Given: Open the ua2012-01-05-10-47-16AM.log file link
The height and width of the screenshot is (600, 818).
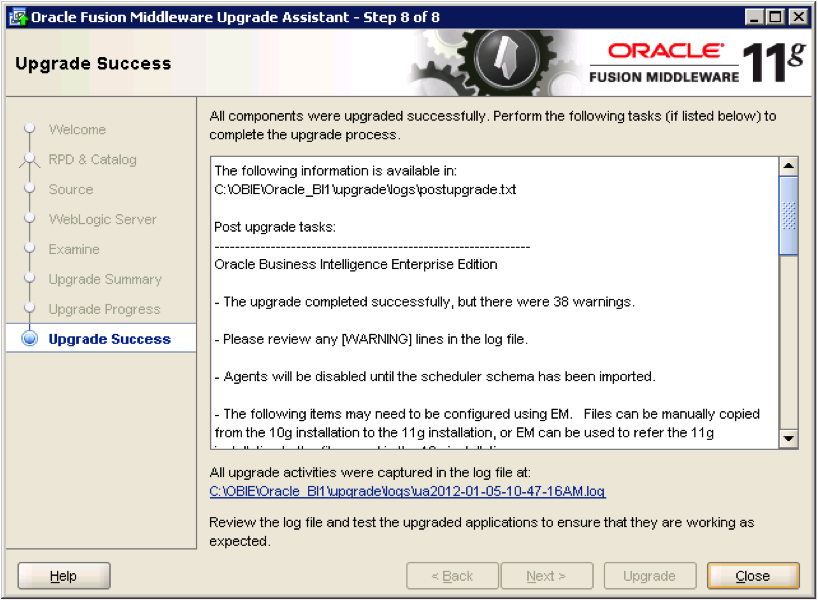Looking at the screenshot, I should coord(407,491).
